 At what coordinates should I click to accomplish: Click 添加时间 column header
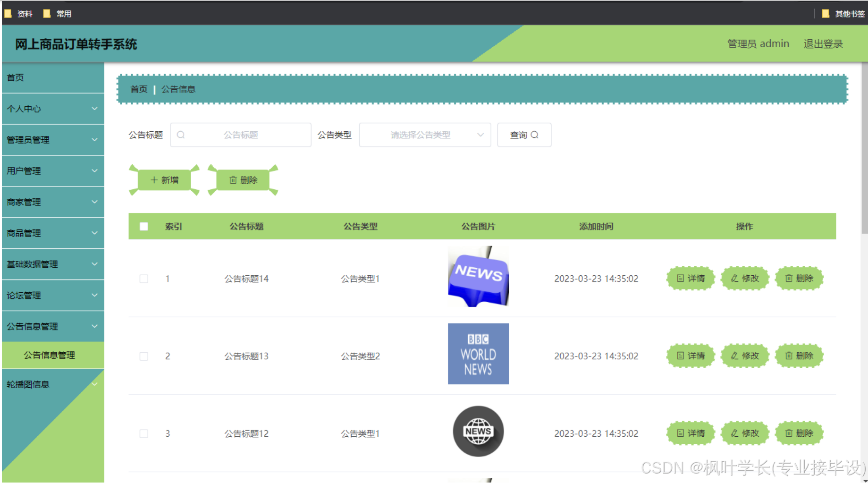[x=596, y=227]
